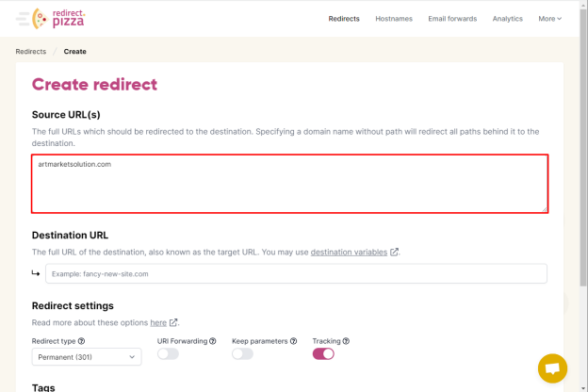
Task: Click the URI Forwarding help question icon
Action: pyautogui.click(x=213, y=341)
